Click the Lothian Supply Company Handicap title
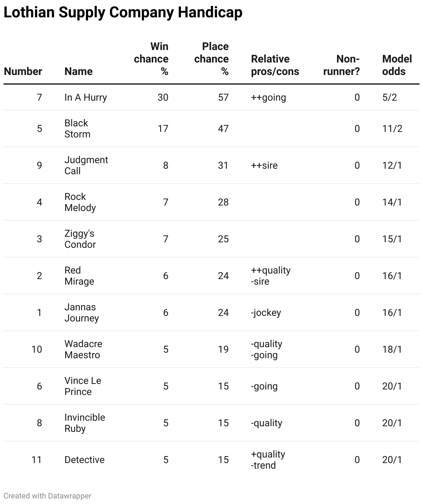The height and width of the screenshot is (504, 423). 123,12
